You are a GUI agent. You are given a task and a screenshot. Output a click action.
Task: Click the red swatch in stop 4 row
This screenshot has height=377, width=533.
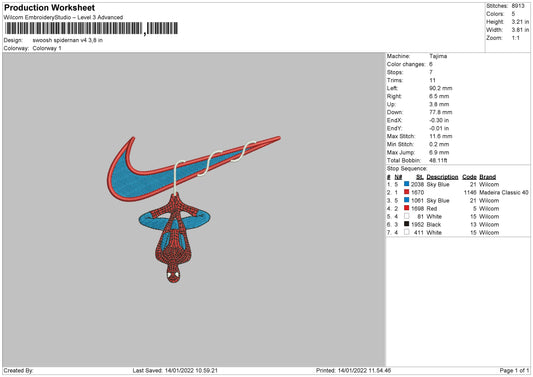click(406, 208)
